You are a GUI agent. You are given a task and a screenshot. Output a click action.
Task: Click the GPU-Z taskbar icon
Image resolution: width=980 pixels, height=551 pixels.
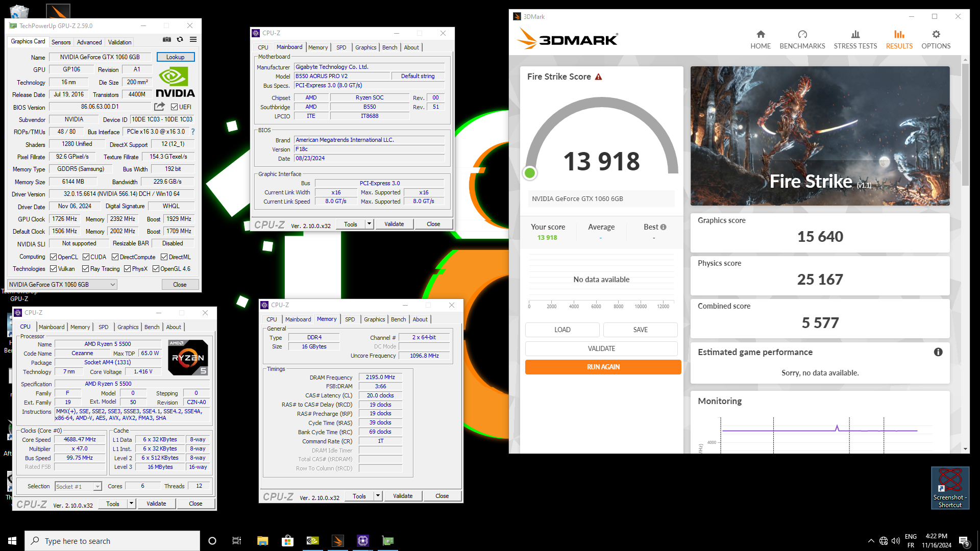[388, 541]
